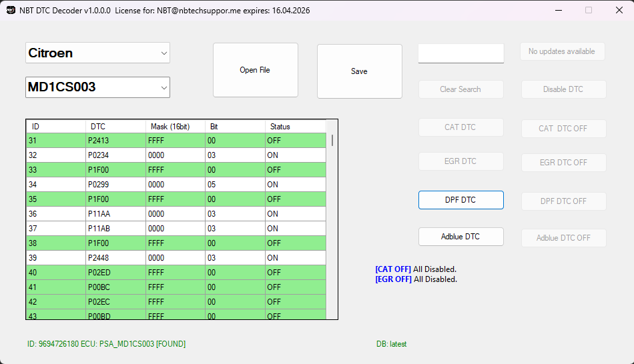Click the NBT app icon in title bar
The width and height of the screenshot is (634, 364).
coord(11,10)
